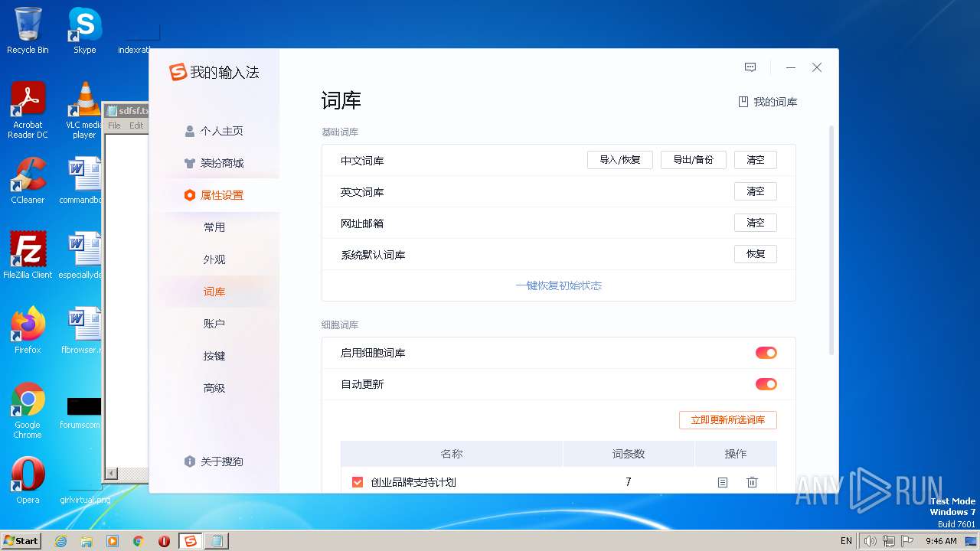Click 导入/恢复 for 中文词库
This screenshot has height=551, width=980.
[620, 160]
